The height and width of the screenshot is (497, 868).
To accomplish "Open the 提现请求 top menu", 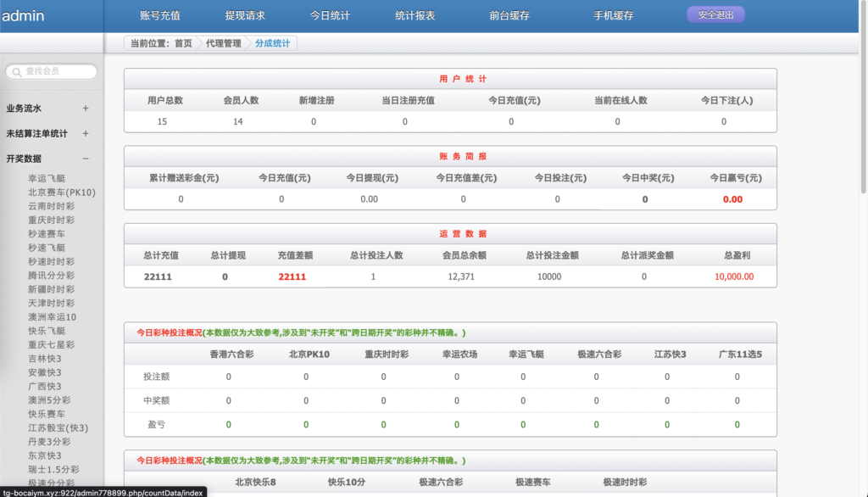I will [x=245, y=15].
